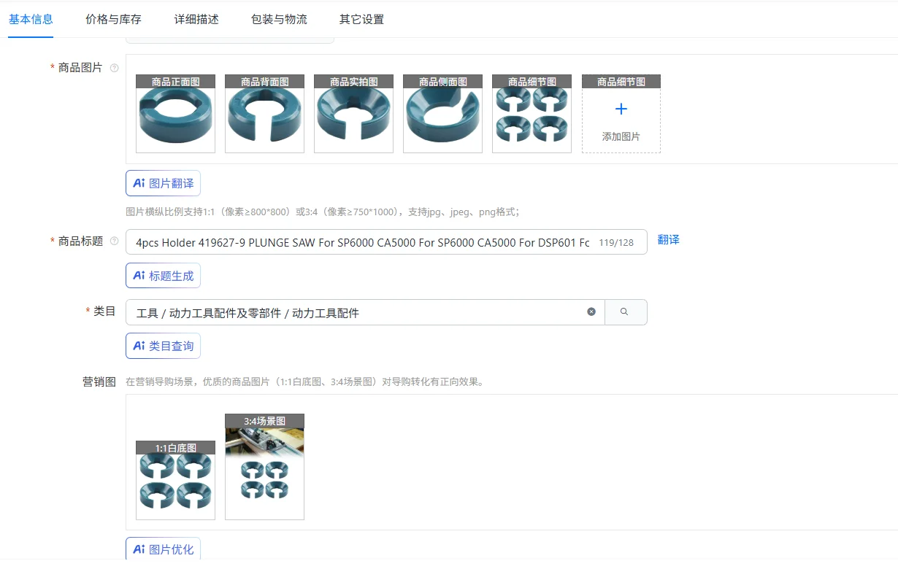
Task: Click the AI 标题生成 title generation button
Action: [163, 276]
